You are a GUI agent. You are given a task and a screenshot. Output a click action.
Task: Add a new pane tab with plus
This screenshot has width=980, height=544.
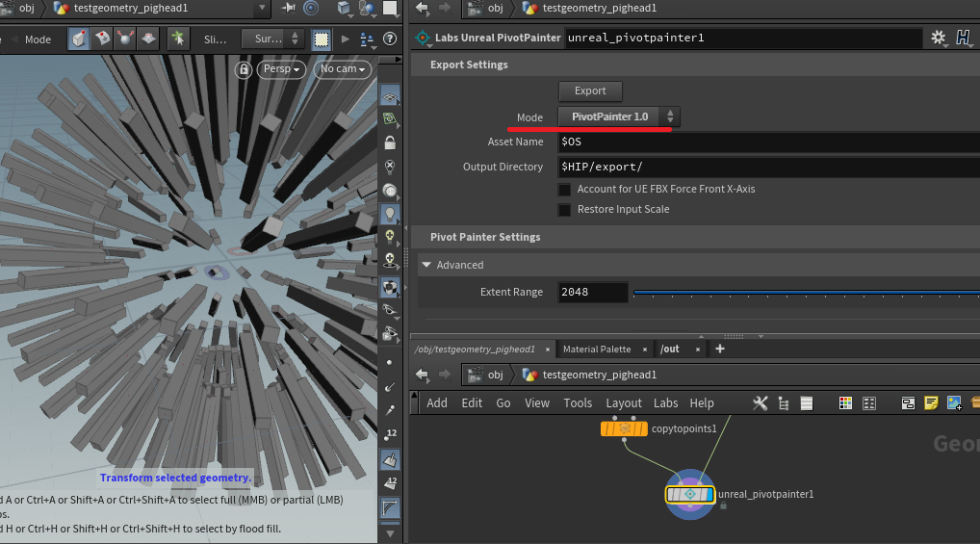click(x=720, y=349)
